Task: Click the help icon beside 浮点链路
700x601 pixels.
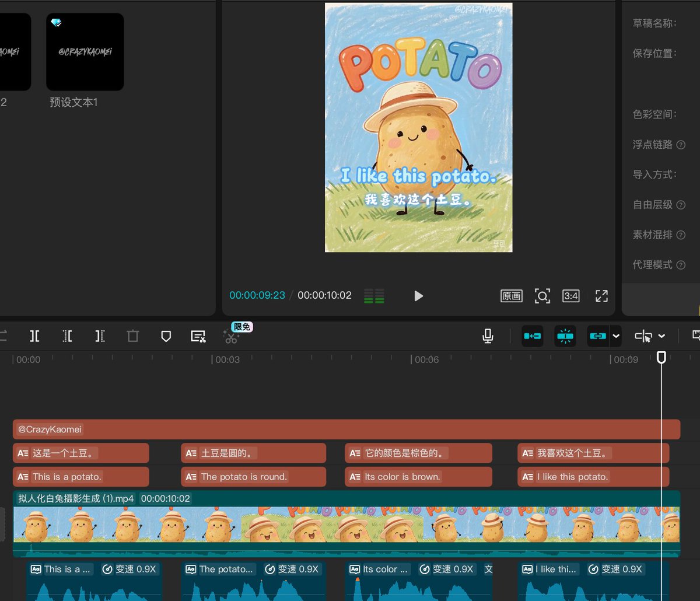Action: click(x=680, y=145)
